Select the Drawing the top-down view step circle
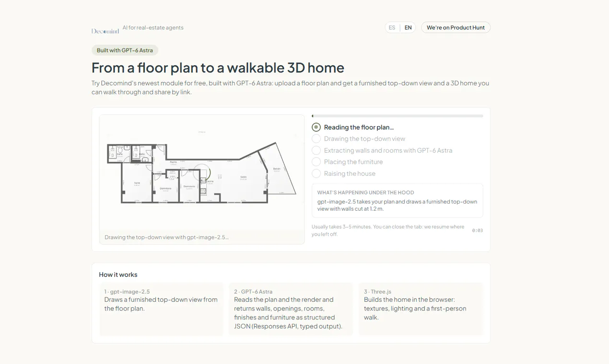The image size is (609, 364). [x=316, y=139]
